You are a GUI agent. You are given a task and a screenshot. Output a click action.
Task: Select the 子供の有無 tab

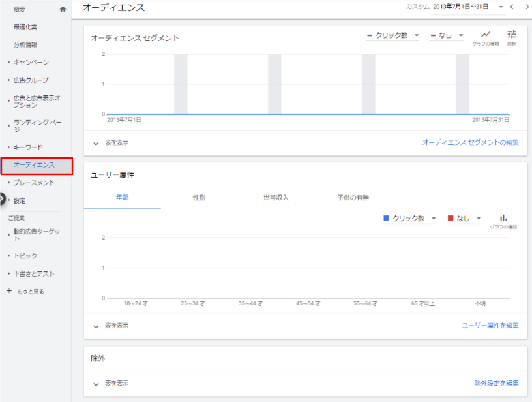[353, 198]
